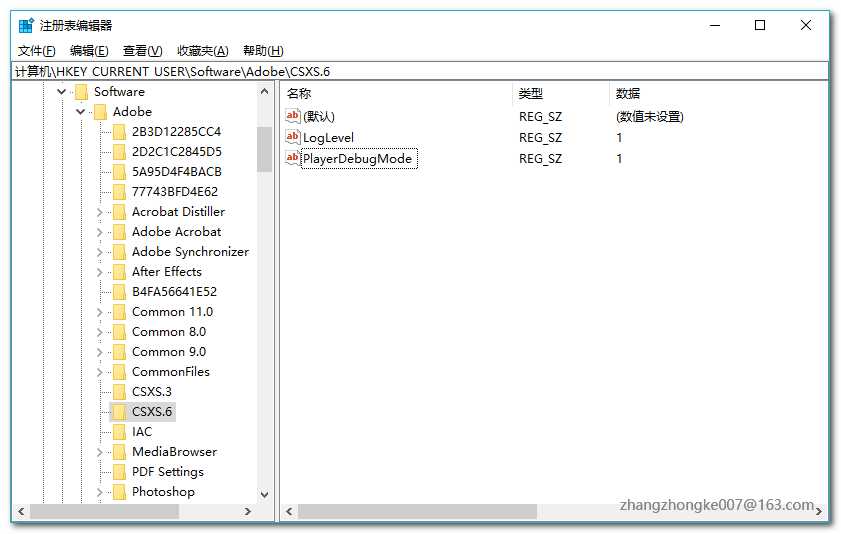841x534 pixels.
Task: Click the CommonFiles folder icon
Action: point(119,372)
